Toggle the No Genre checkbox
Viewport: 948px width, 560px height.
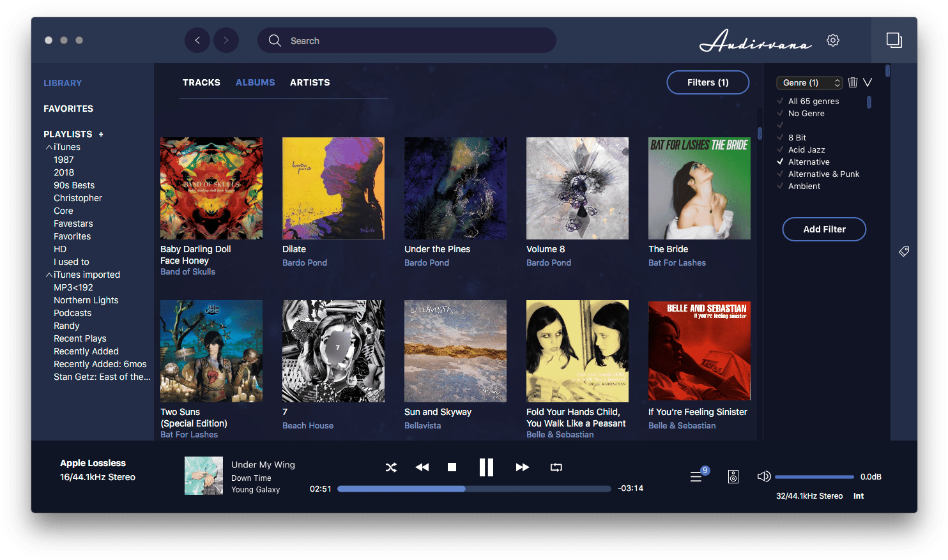[x=780, y=113]
